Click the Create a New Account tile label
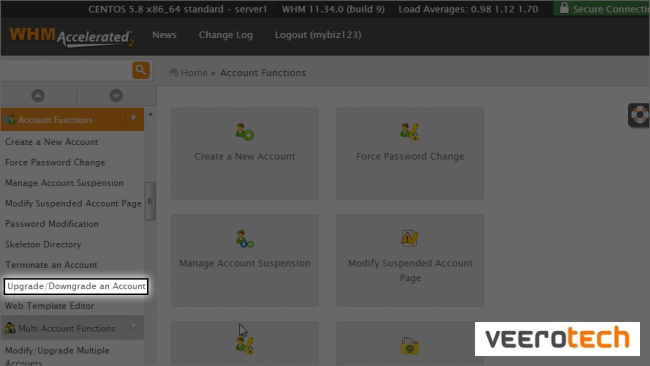 [245, 157]
